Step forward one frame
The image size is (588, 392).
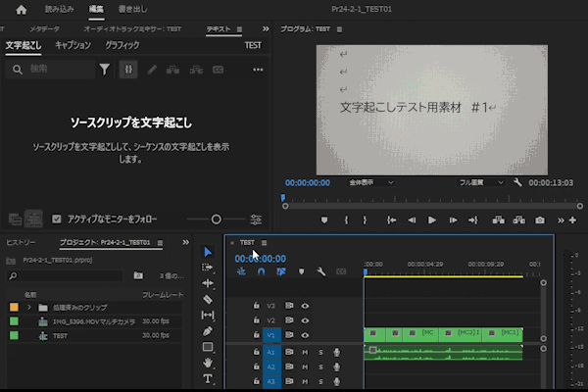coord(453,220)
